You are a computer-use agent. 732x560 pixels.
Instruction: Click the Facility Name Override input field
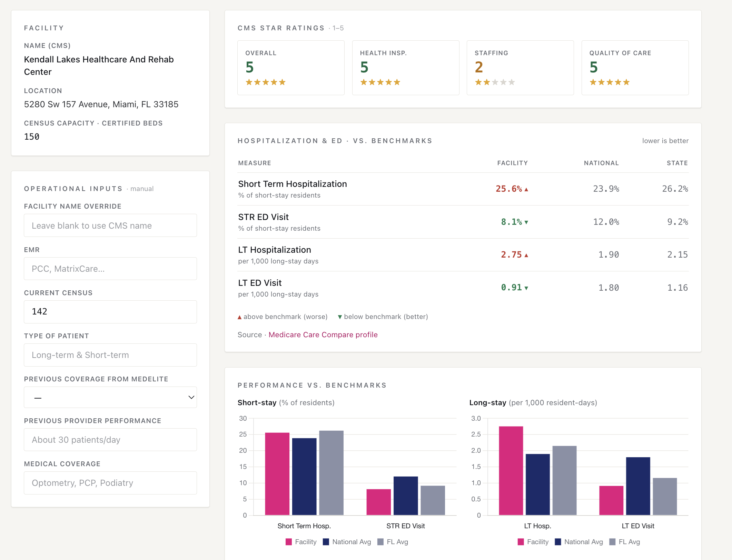(x=110, y=226)
